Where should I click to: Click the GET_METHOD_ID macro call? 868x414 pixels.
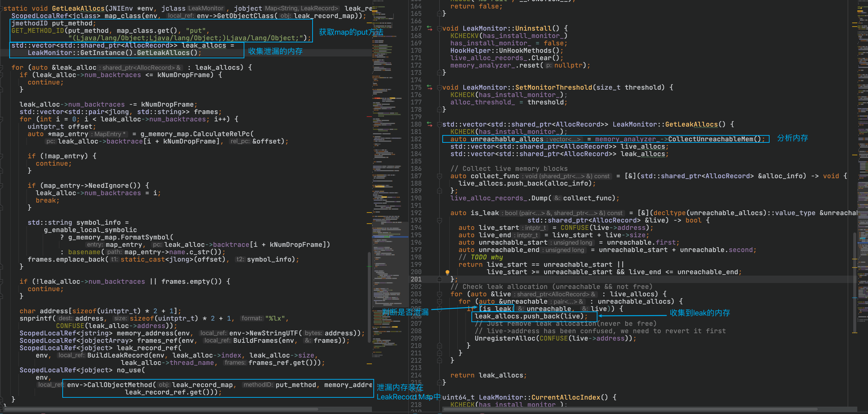click(38, 31)
